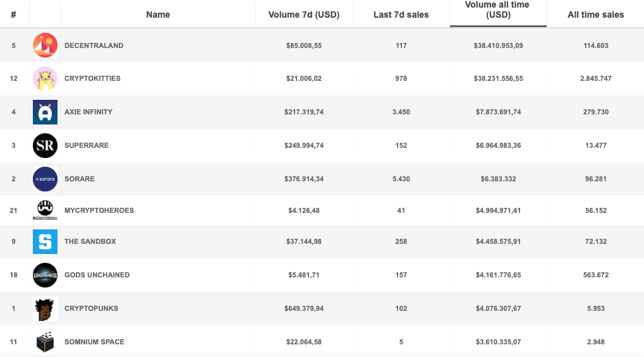
Task: Click The Sandbox S logo
Action: pos(45,241)
